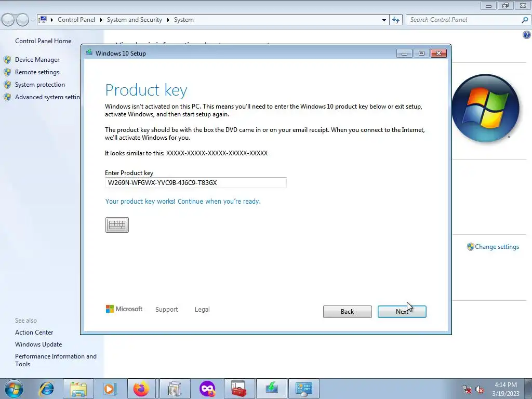Screen dimensions: 532x399
Task: Expand the arrow after System and Security breadcrumb
Action: pyautogui.click(x=168, y=20)
